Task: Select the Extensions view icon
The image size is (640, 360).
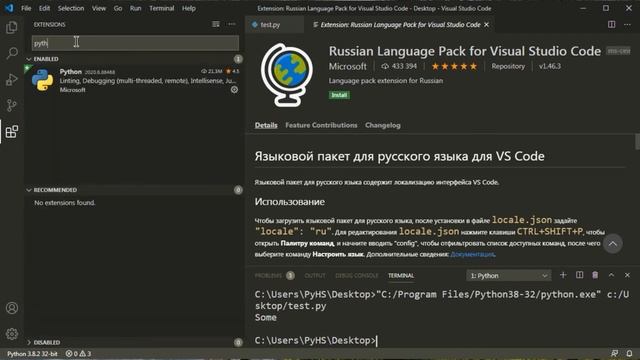Action: click(11, 131)
